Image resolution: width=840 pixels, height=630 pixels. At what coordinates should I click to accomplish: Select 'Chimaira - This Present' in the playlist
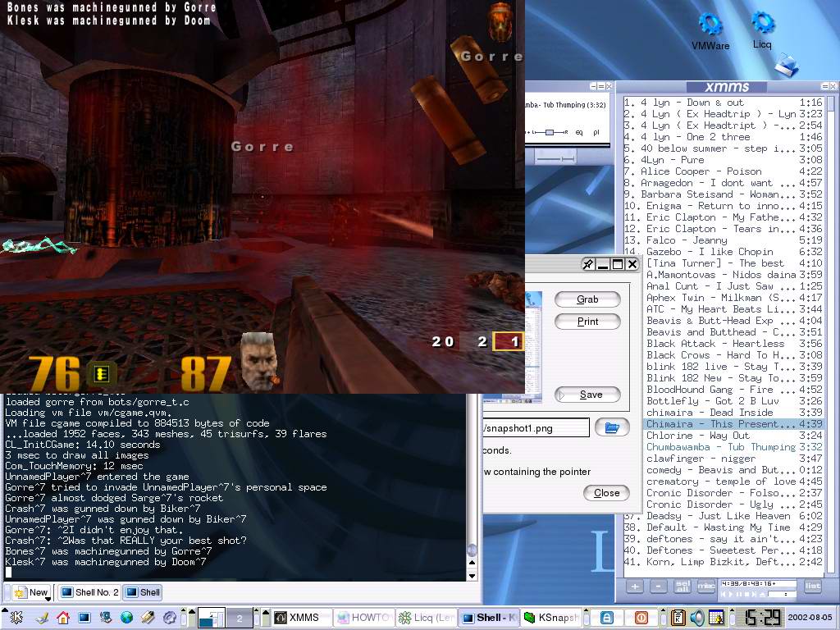733,424
